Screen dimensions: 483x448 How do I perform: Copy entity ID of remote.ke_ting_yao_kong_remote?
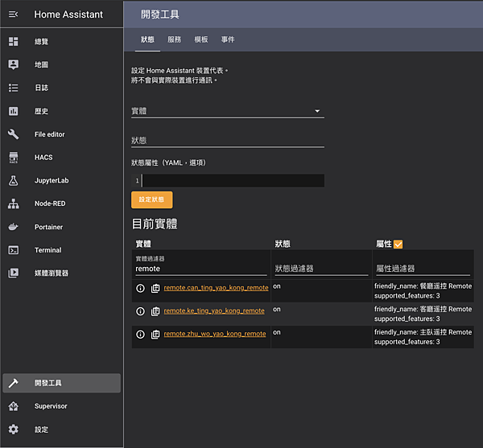click(x=155, y=311)
